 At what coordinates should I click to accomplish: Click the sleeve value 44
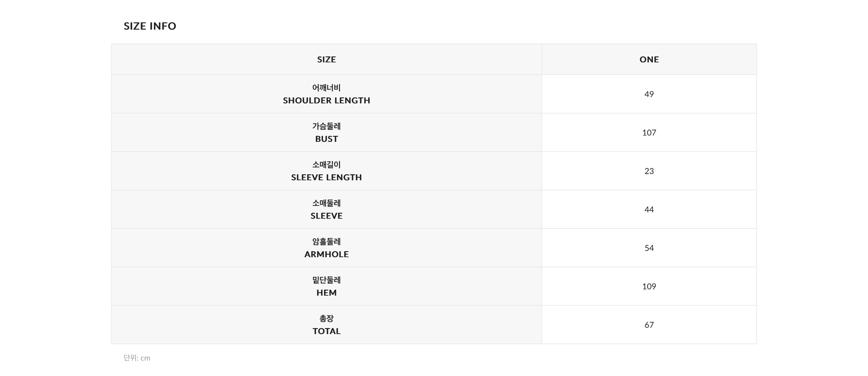coord(649,209)
